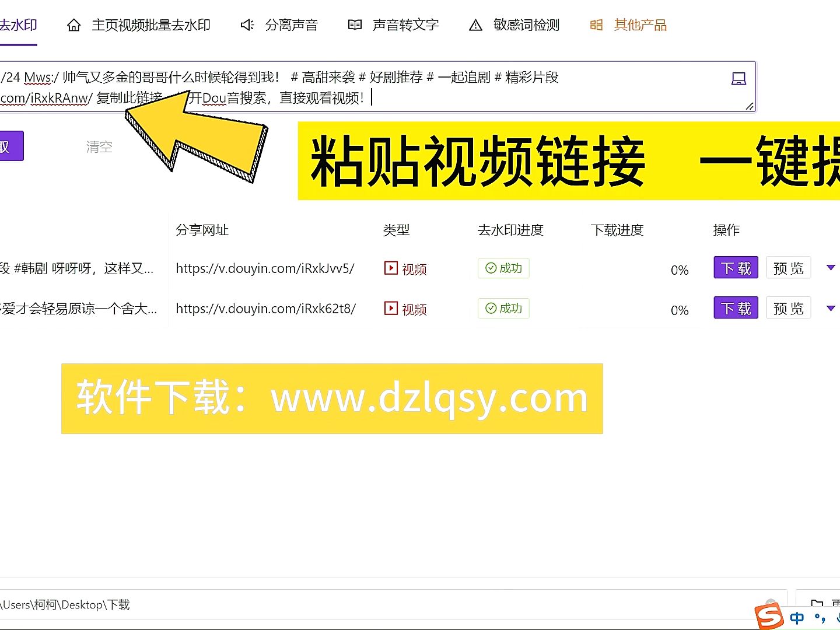Open the 声音转文字 tab
Image resolution: width=840 pixels, height=630 pixels.
pos(393,25)
